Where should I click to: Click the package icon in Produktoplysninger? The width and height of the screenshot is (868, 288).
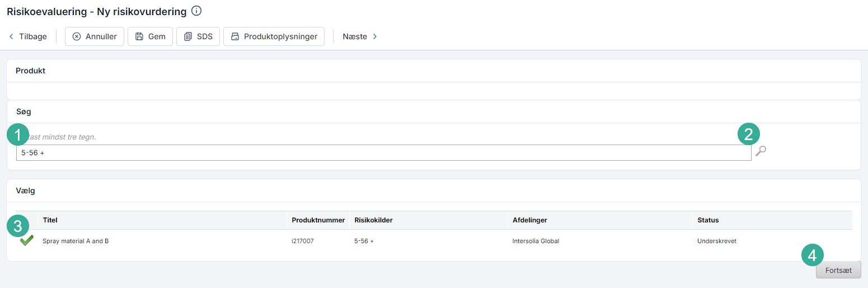235,36
